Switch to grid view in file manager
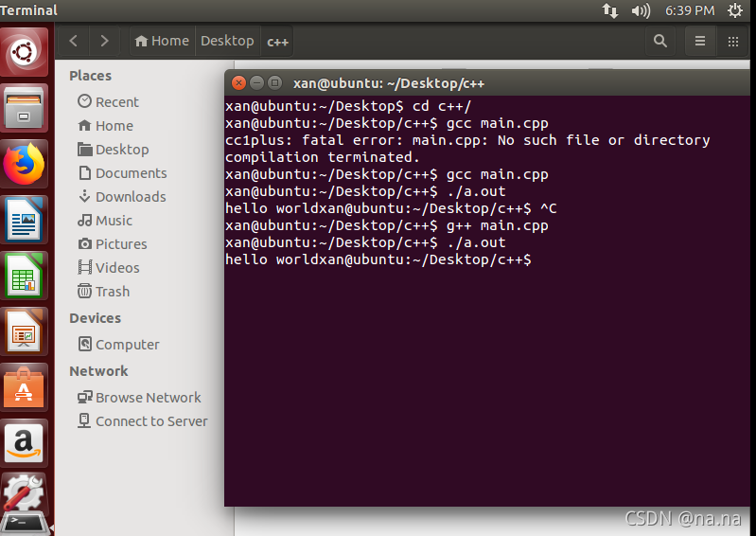The image size is (756, 536). point(733,41)
